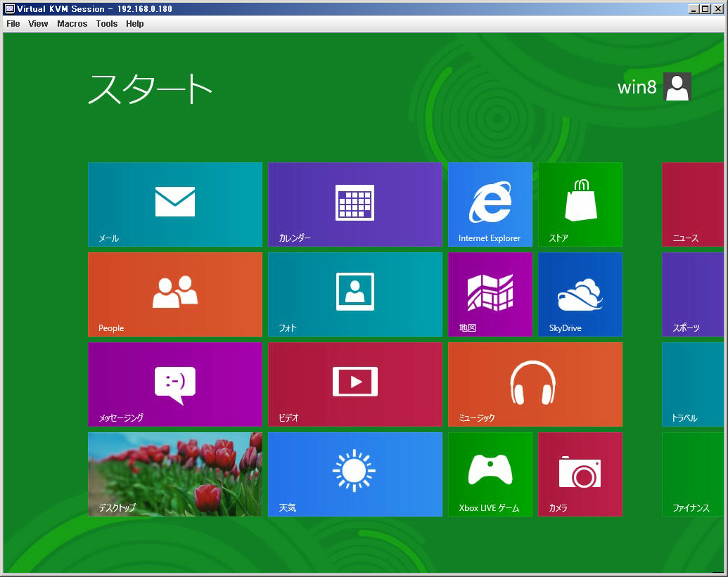The image size is (728, 577).
Task: Open the カメラ (Camera) app
Action: point(580,474)
